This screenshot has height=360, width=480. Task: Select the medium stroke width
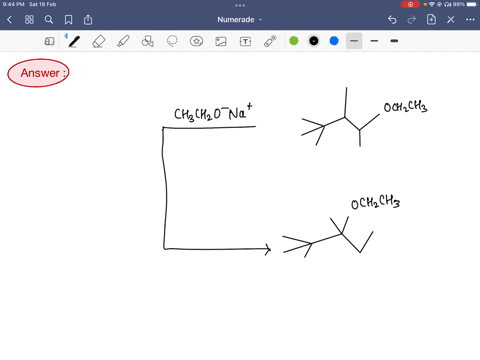click(x=374, y=41)
